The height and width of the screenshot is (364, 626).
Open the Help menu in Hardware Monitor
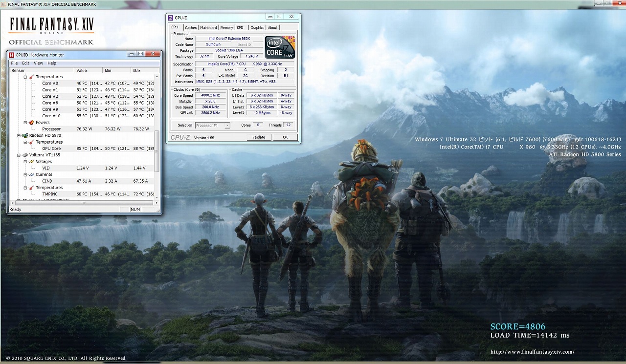52,63
